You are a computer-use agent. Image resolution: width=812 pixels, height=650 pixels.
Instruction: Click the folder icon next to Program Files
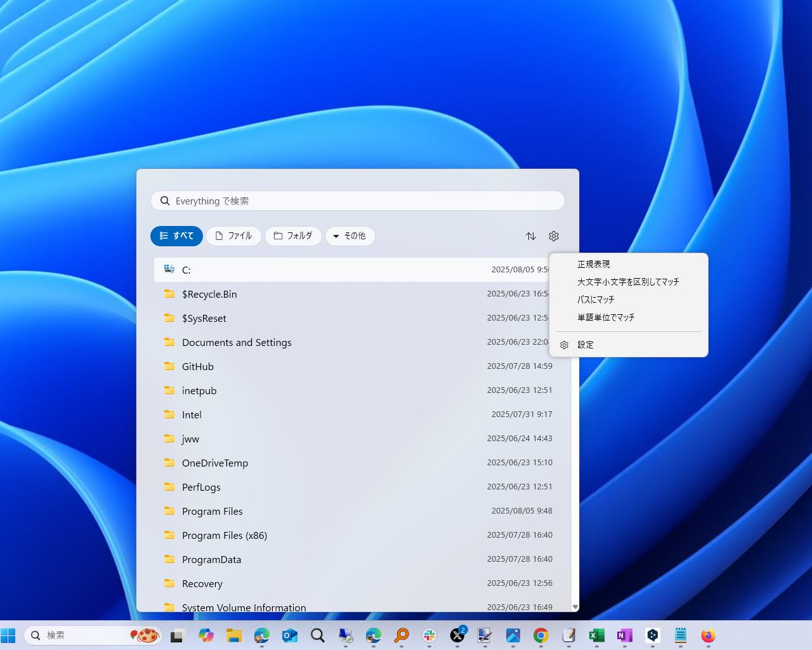pos(169,511)
